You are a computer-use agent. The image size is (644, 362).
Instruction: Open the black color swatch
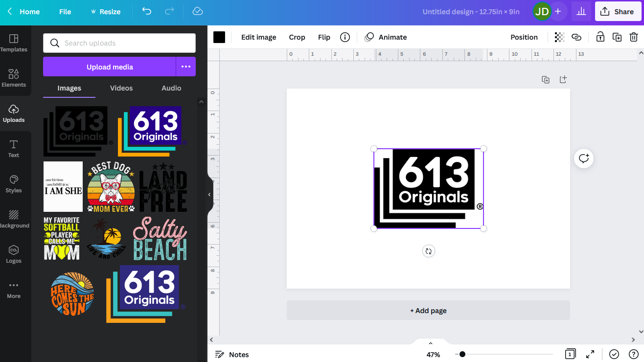point(219,37)
